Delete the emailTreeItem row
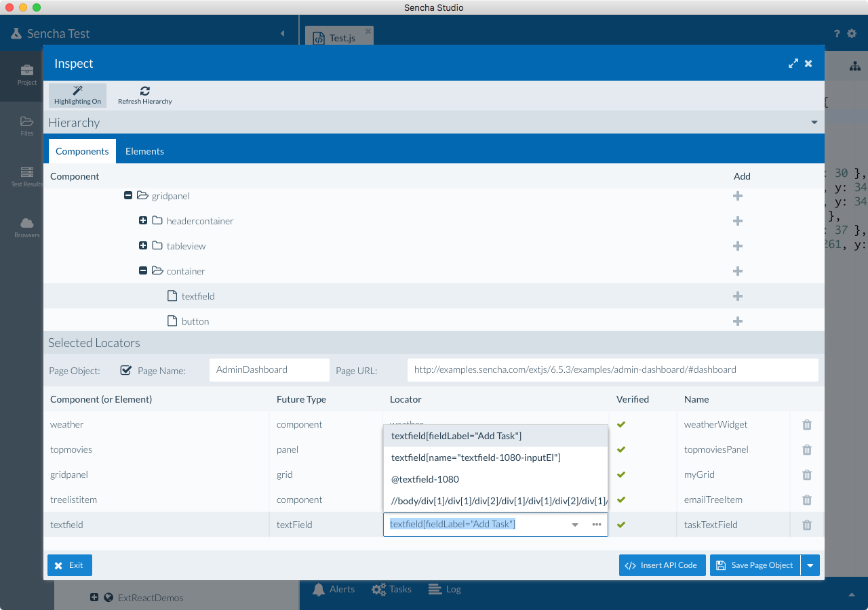This screenshot has height=610, width=868. click(x=807, y=500)
